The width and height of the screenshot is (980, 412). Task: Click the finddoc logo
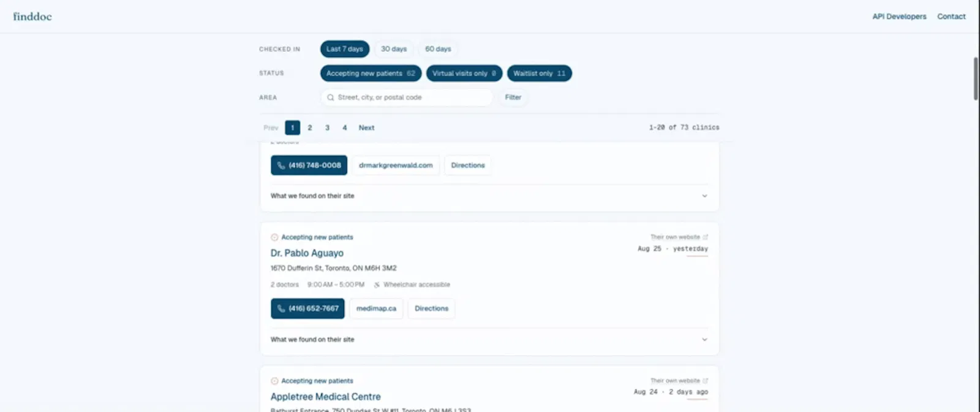[32, 17]
